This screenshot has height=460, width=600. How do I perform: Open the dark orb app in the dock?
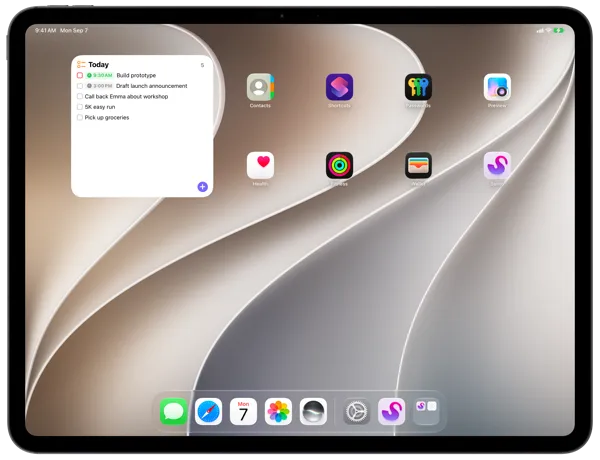pos(313,411)
